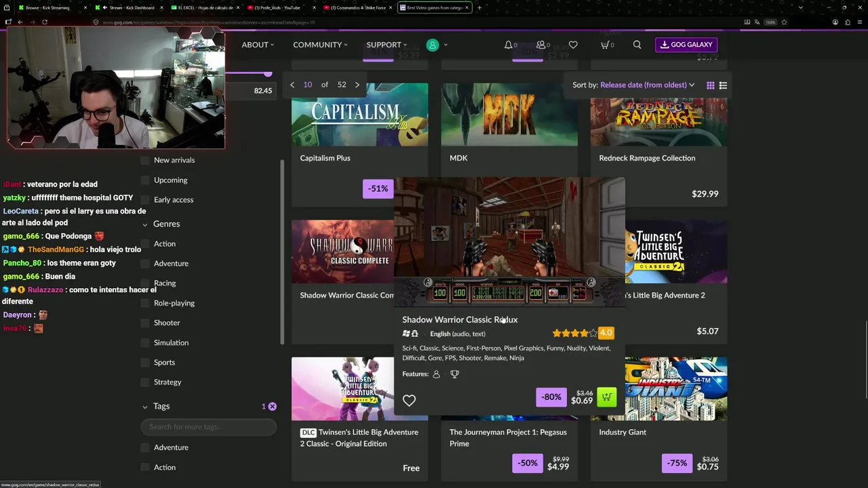Viewport: 868px width, 488px height.
Task: Switch to Stream - Kick Dashboard tab
Action: (x=128, y=7)
